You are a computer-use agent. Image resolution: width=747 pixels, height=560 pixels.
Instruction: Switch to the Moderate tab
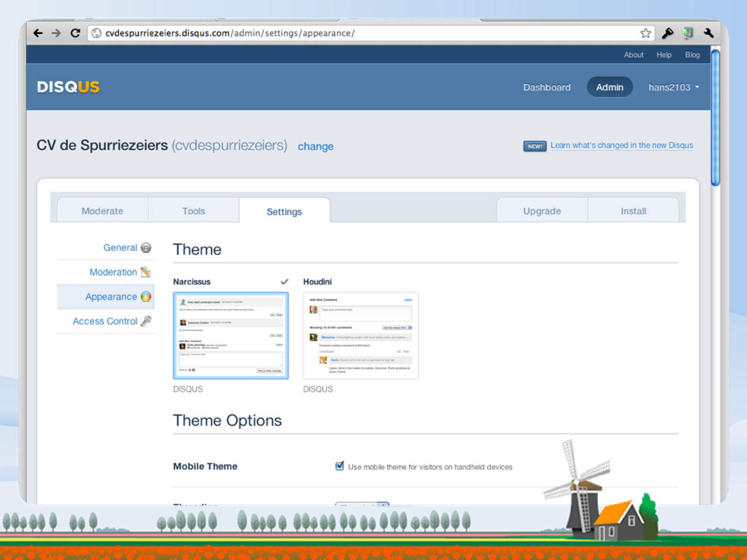[102, 211]
